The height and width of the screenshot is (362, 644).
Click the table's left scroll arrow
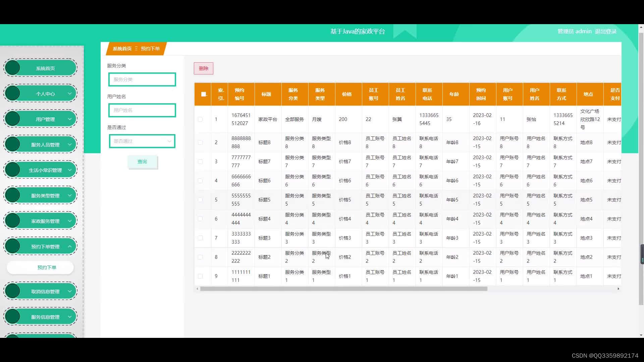click(x=197, y=289)
